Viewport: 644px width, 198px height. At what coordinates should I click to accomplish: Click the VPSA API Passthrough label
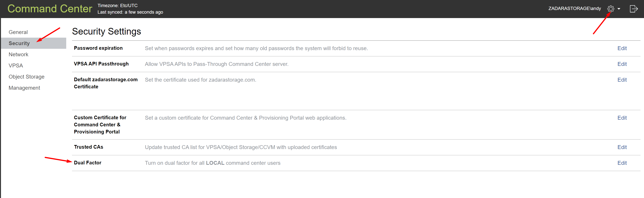(101, 64)
